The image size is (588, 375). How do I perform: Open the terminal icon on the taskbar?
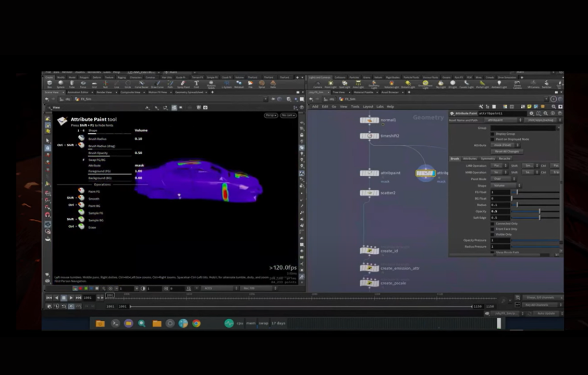115,323
